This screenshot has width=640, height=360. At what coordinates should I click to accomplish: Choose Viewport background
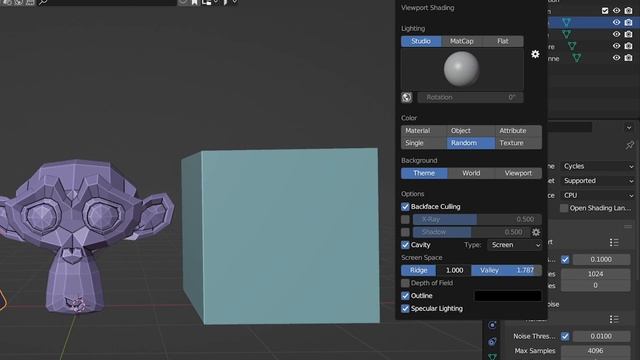pos(518,173)
